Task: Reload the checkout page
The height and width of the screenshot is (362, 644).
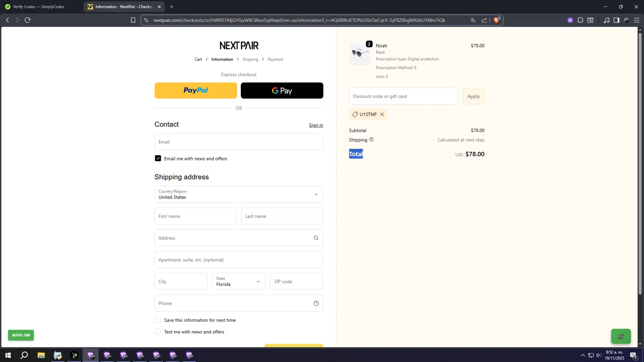Action: [x=27, y=20]
